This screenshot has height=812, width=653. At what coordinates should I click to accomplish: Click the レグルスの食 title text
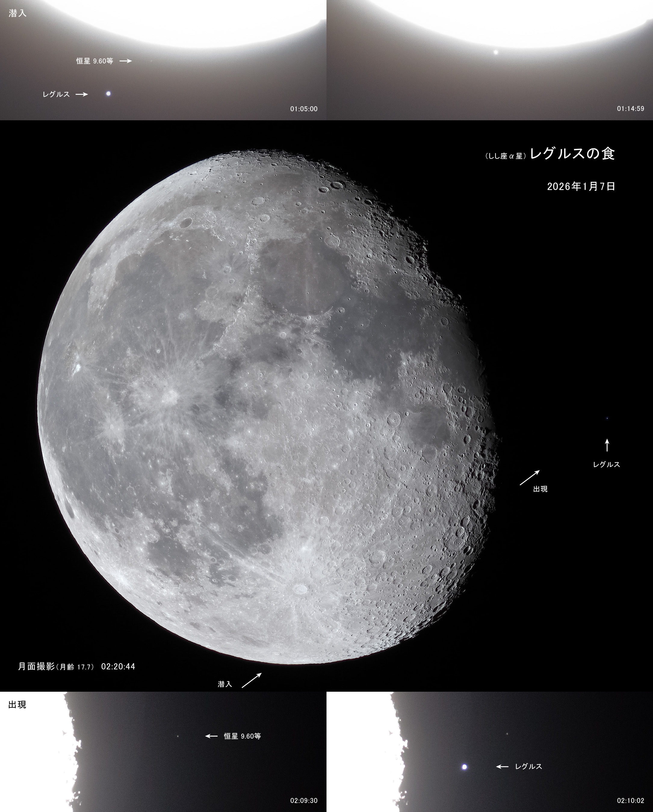click(x=572, y=154)
